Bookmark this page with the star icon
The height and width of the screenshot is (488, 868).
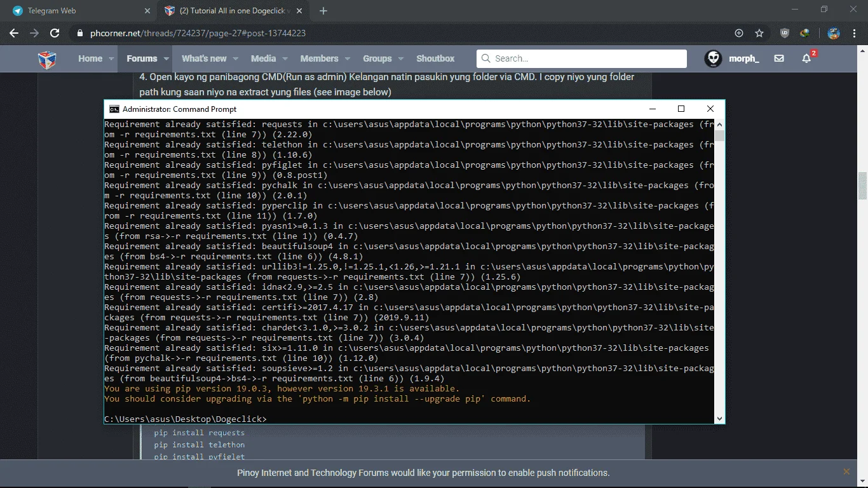click(x=759, y=33)
